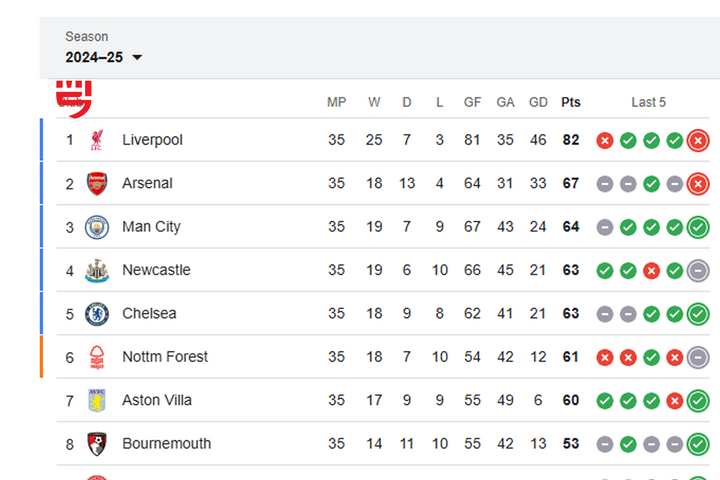Click the Nottm Forest club crest

[x=97, y=357]
